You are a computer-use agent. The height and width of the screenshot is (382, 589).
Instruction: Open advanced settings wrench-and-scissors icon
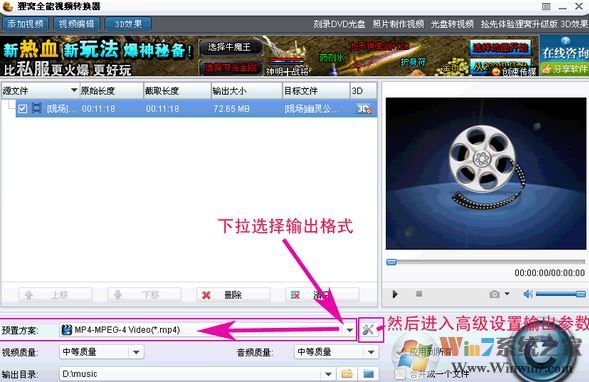(369, 330)
